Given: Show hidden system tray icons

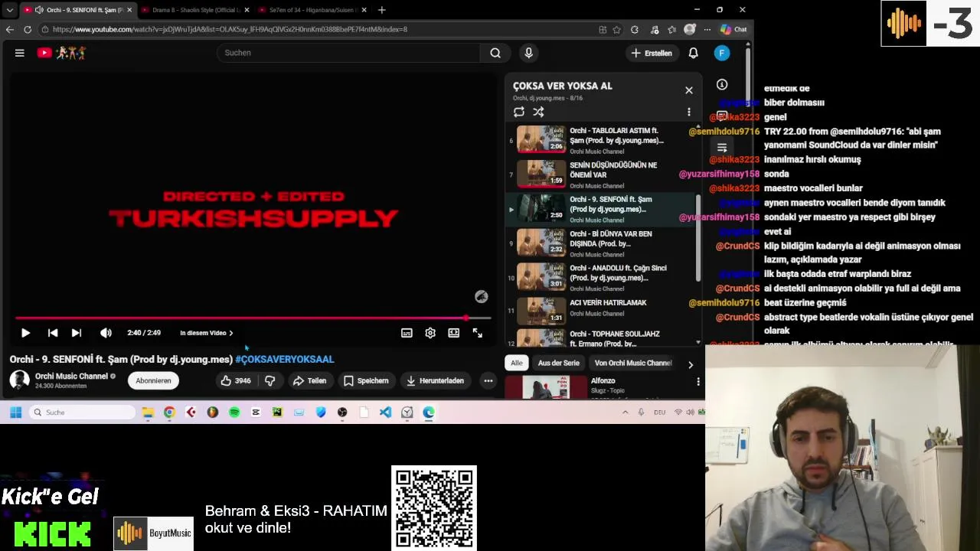Looking at the screenshot, I should (625, 412).
